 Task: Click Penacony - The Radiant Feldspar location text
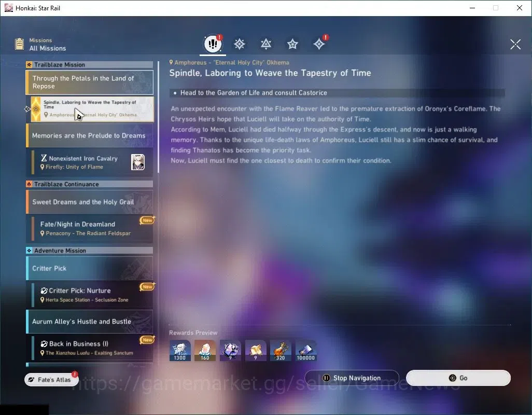click(x=88, y=233)
